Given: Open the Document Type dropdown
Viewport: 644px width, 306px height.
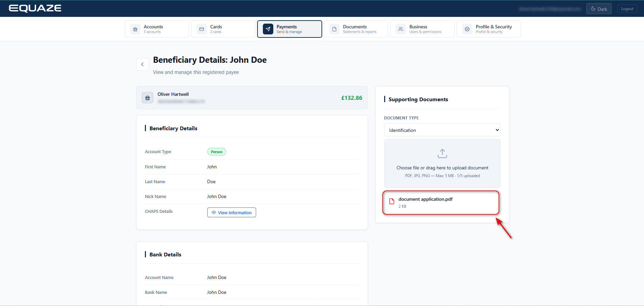Looking at the screenshot, I should tap(442, 130).
